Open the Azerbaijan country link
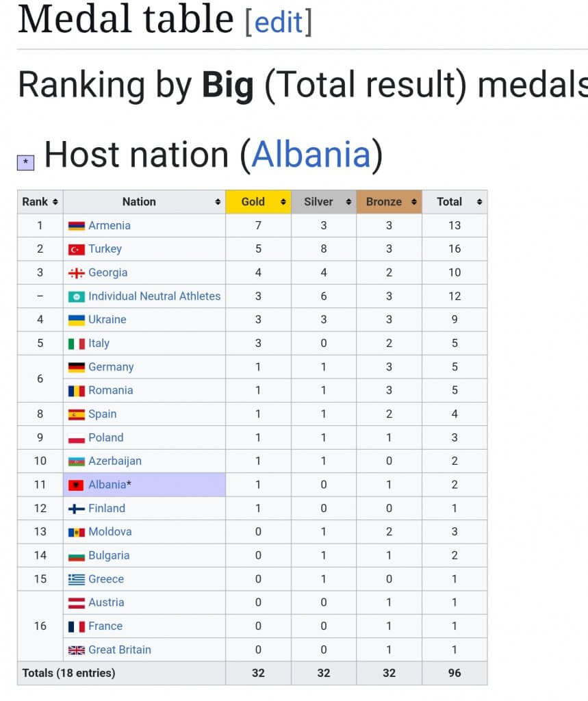588x701 pixels. click(x=114, y=461)
